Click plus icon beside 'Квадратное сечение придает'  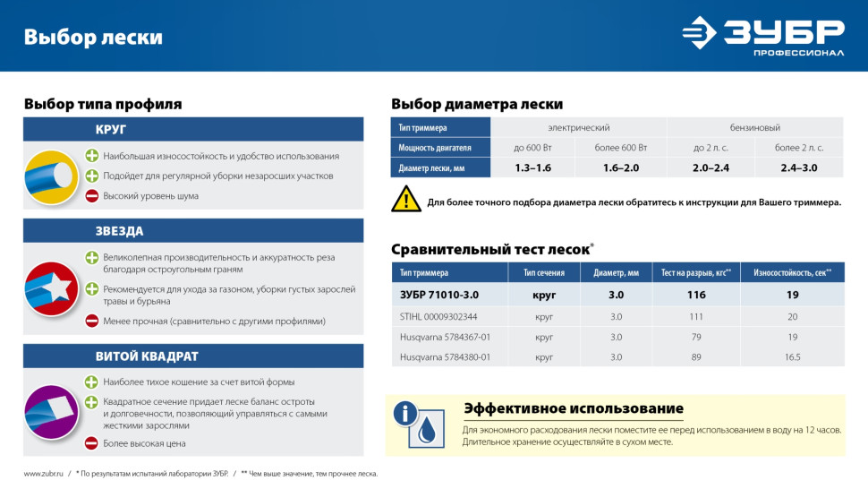coord(91,401)
